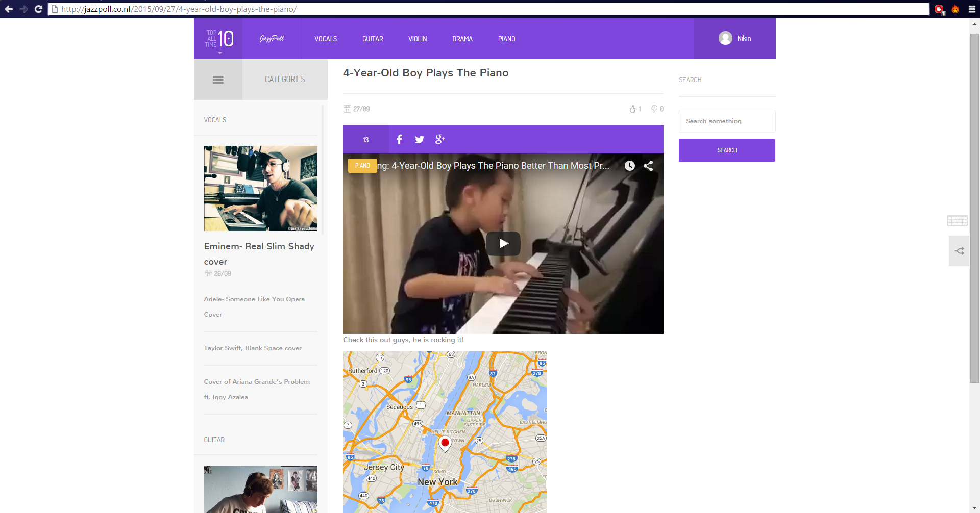The width and height of the screenshot is (980, 513).
Task: Click the red map location pin
Action: pyautogui.click(x=445, y=444)
